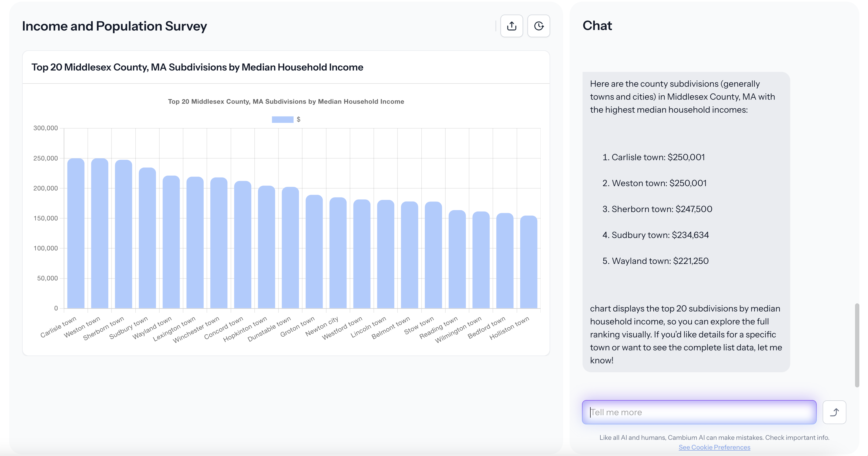Click the 300,000 y-axis label
This screenshot has height=456, width=868.
coord(45,128)
